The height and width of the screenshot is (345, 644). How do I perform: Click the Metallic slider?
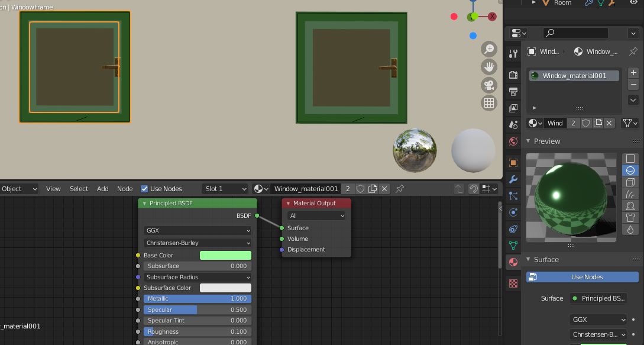coord(198,299)
